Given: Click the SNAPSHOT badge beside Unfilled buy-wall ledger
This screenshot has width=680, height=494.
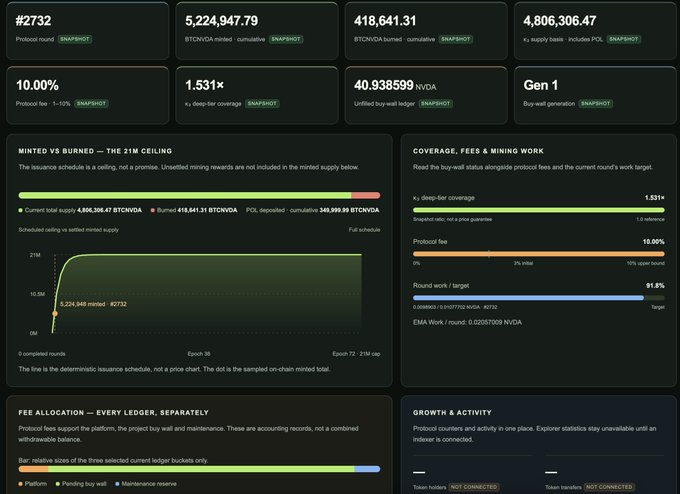Looking at the screenshot, I should click(x=435, y=104).
